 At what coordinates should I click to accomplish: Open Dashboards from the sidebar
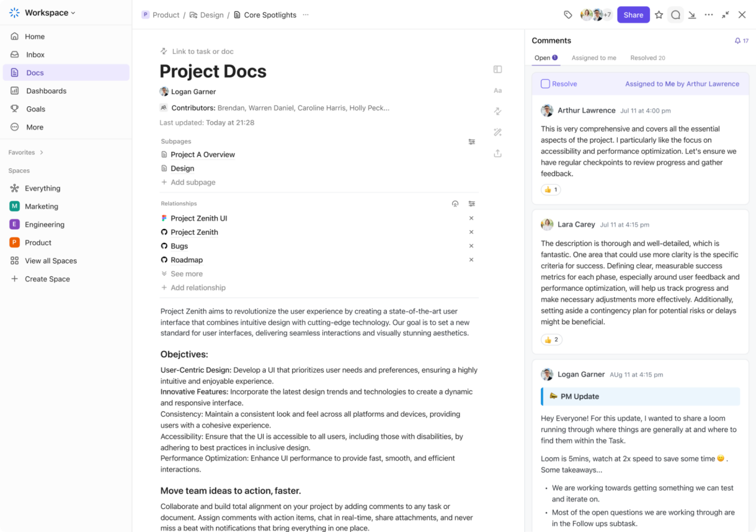click(46, 91)
